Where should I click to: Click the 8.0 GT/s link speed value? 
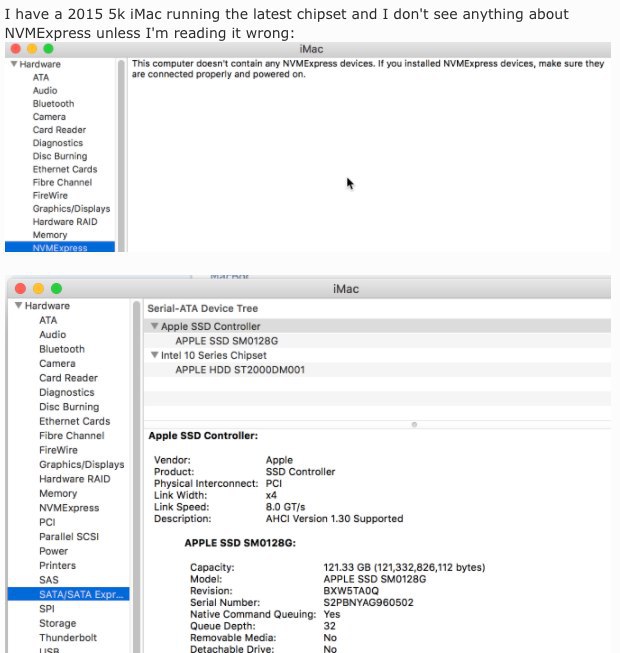pos(285,507)
